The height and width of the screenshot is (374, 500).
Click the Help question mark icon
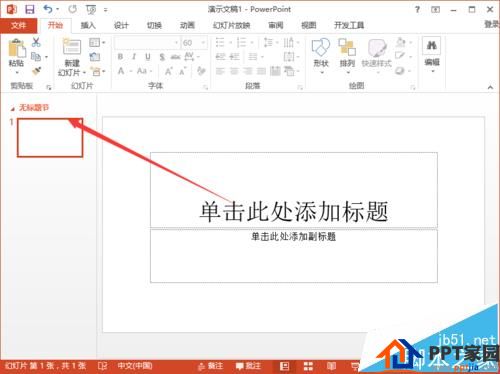coord(417,9)
